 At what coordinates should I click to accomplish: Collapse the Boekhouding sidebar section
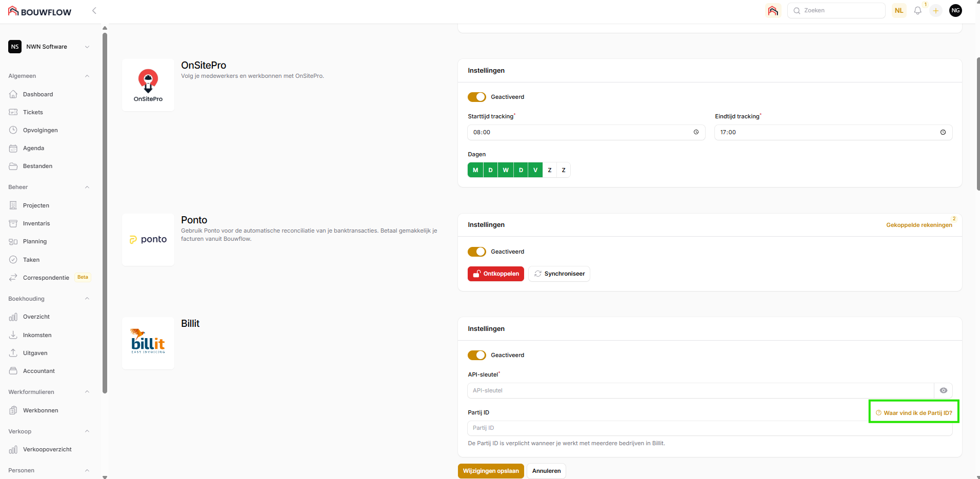pos(87,299)
